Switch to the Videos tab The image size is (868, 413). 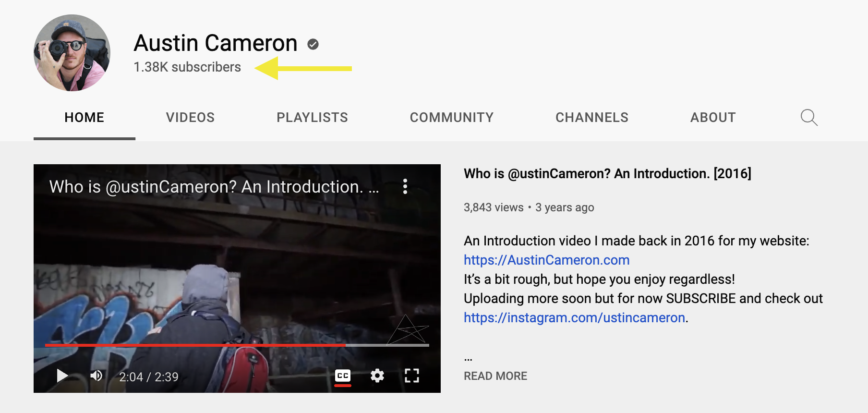click(x=190, y=117)
